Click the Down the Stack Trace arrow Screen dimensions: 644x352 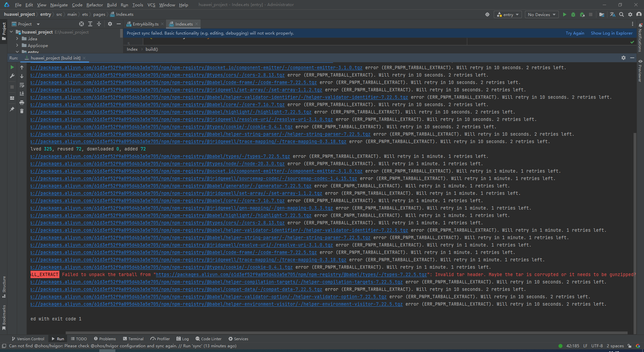tap(22, 76)
